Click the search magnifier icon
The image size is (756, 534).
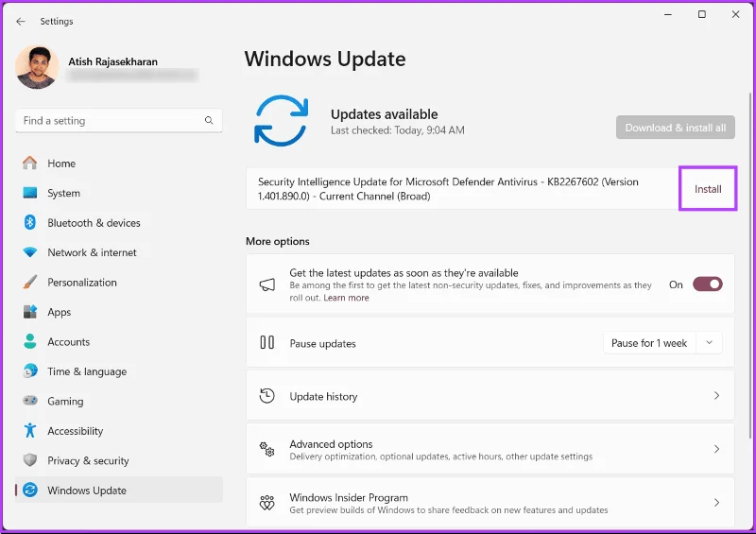tap(209, 120)
